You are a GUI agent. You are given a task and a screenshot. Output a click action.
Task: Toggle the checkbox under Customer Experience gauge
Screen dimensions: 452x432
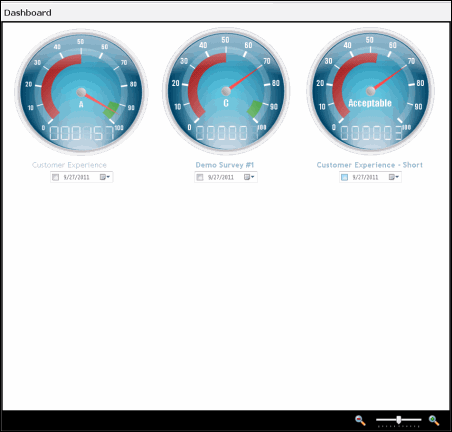56,177
